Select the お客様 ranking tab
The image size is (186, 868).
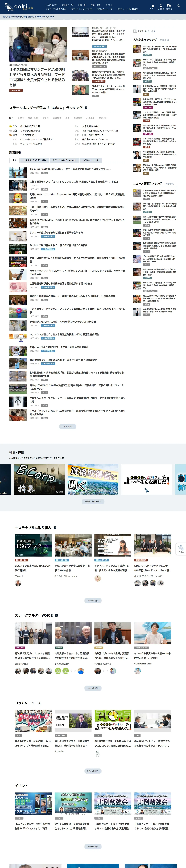21,118
